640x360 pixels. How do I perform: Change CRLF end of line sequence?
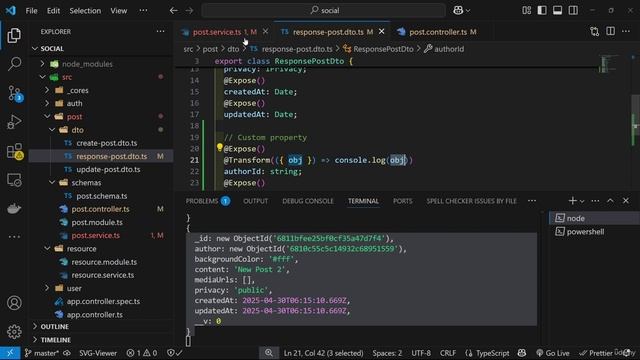[x=448, y=353]
